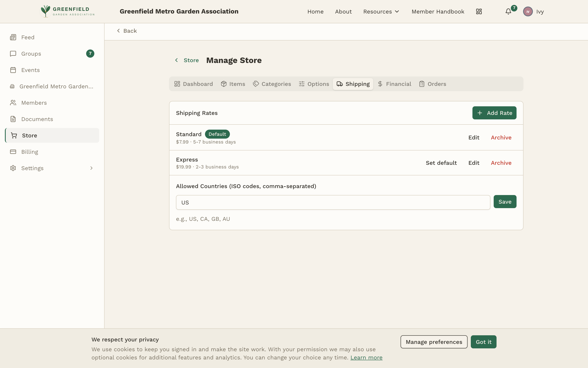This screenshot has height=368, width=588.
Task: Click the Add Rate button
Action: coord(494,113)
